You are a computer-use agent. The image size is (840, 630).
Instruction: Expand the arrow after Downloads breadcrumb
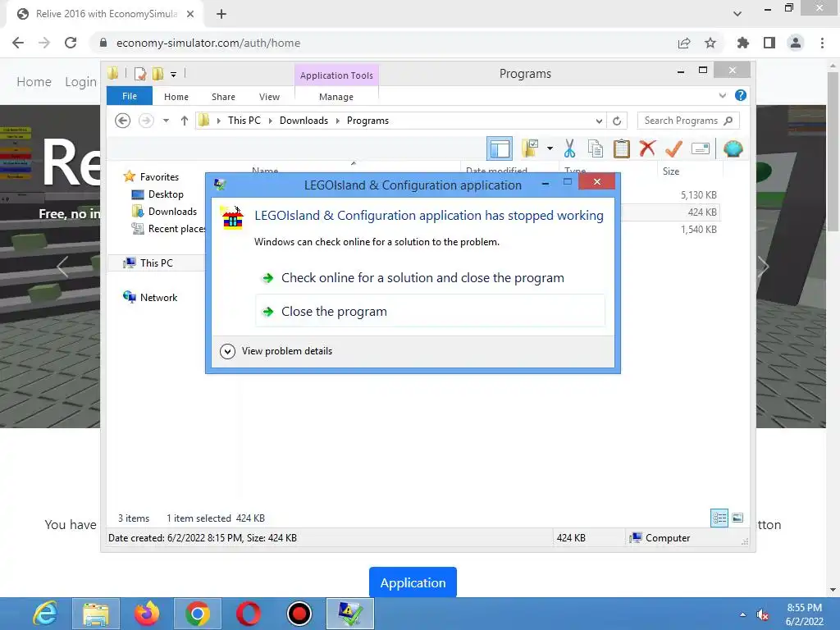337,121
